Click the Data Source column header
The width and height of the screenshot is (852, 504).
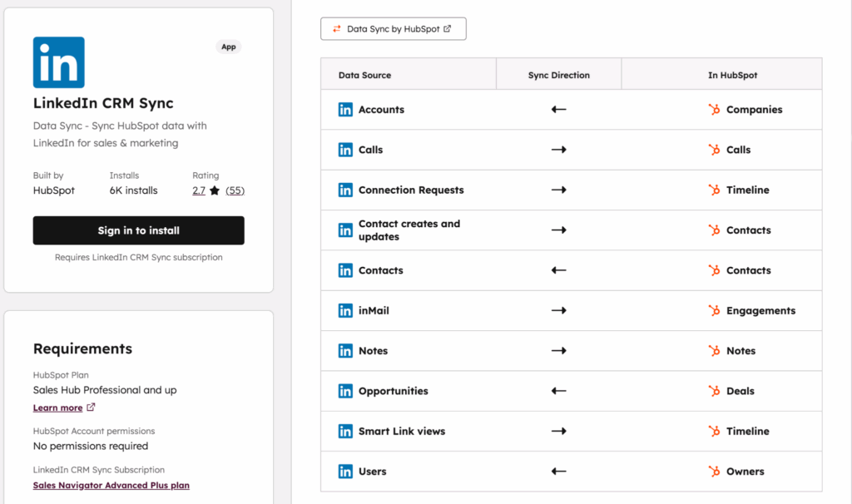[x=364, y=75]
